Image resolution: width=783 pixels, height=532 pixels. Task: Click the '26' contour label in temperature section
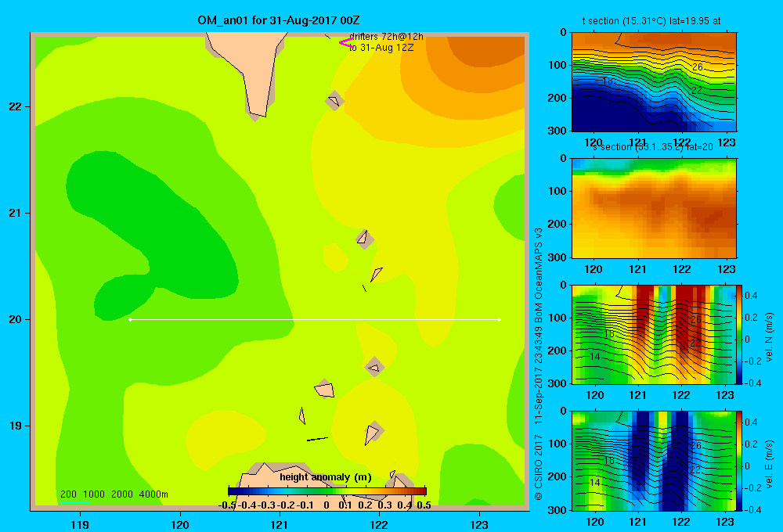(x=698, y=66)
